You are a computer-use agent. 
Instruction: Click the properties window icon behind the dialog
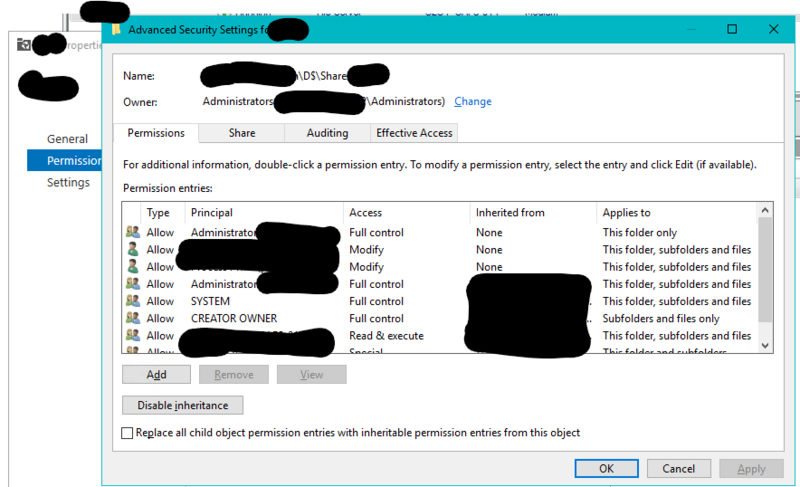23,44
